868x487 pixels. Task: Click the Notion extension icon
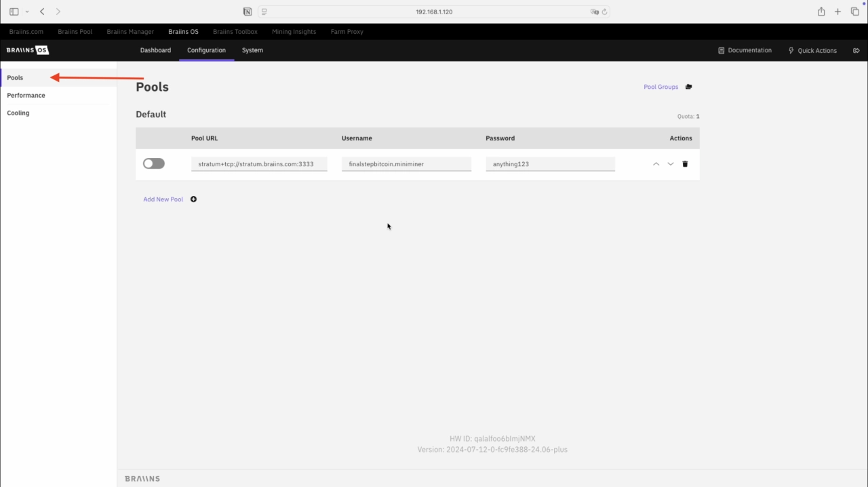[x=248, y=12]
